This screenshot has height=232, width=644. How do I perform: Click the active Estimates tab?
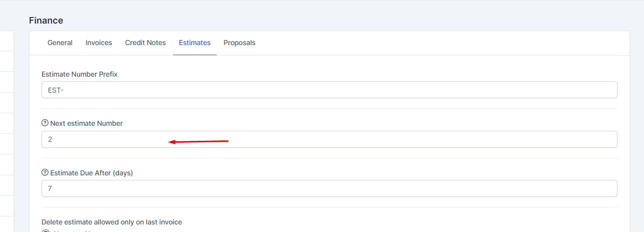[x=194, y=43]
